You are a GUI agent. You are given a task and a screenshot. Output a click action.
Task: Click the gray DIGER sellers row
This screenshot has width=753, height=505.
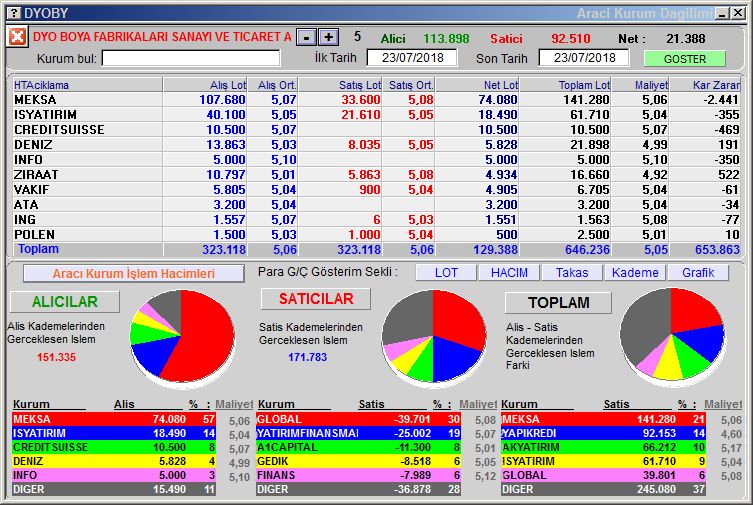tap(358, 489)
